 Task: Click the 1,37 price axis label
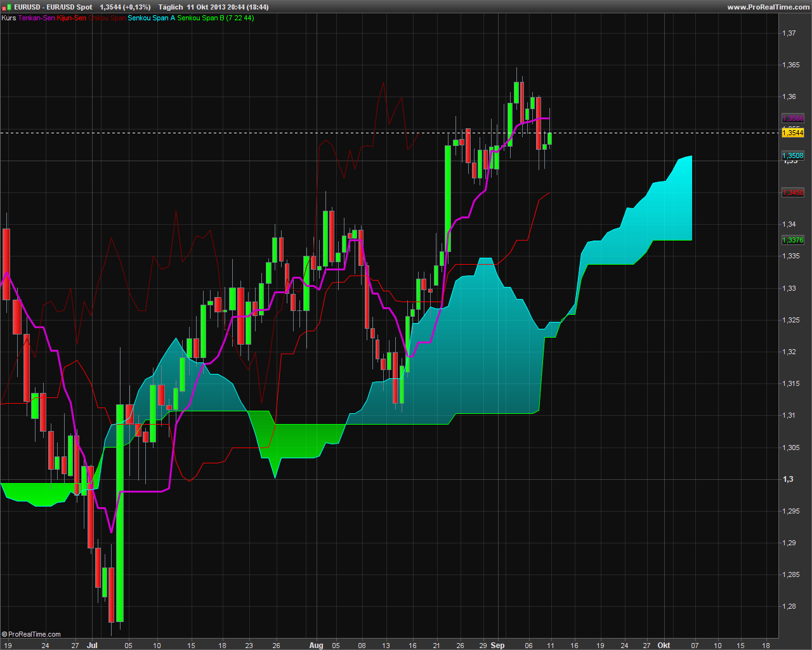[789, 33]
